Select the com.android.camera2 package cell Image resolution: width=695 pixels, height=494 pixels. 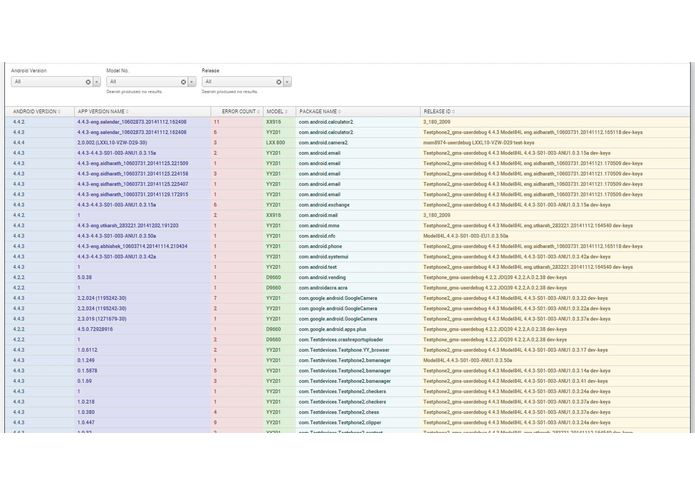click(358, 143)
